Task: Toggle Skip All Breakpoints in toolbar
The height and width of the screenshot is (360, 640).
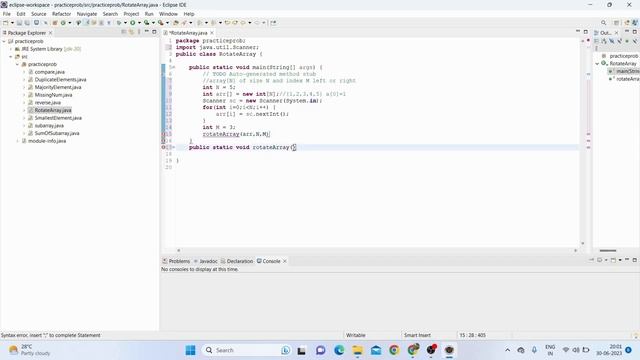Action: [x=45, y=22]
